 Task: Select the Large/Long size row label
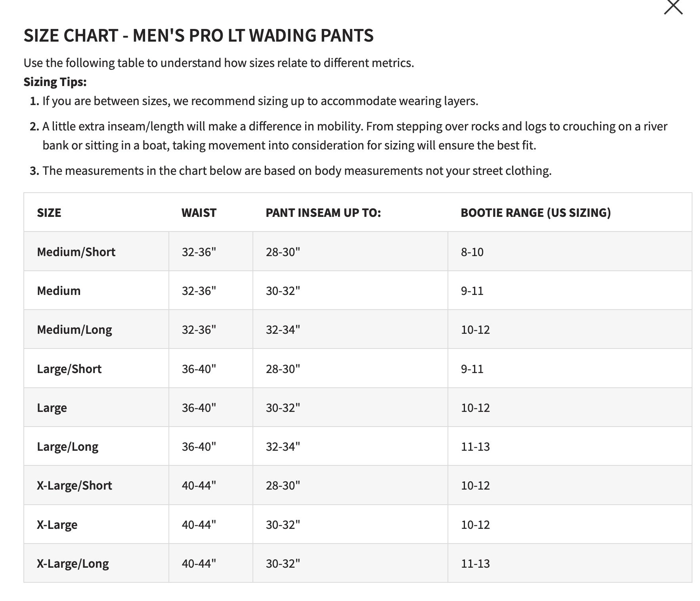point(68,447)
